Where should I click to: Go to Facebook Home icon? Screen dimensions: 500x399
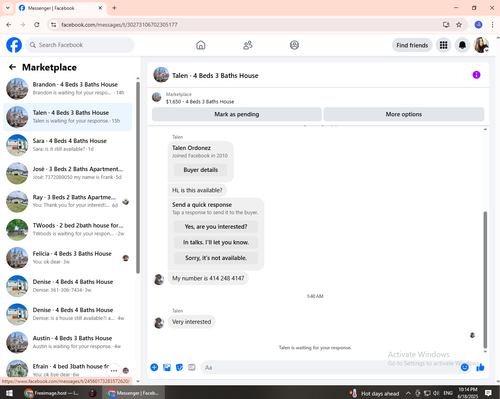point(201,45)
